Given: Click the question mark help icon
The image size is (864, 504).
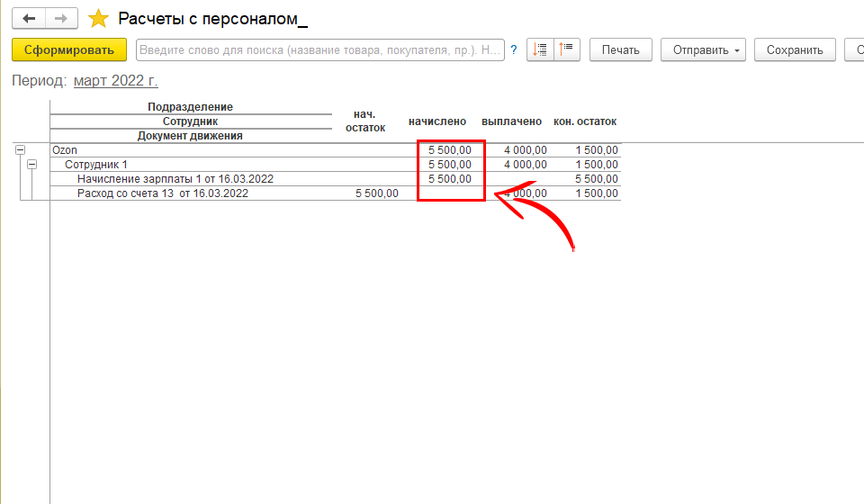Looking at the screenshot, I should 514,50.
